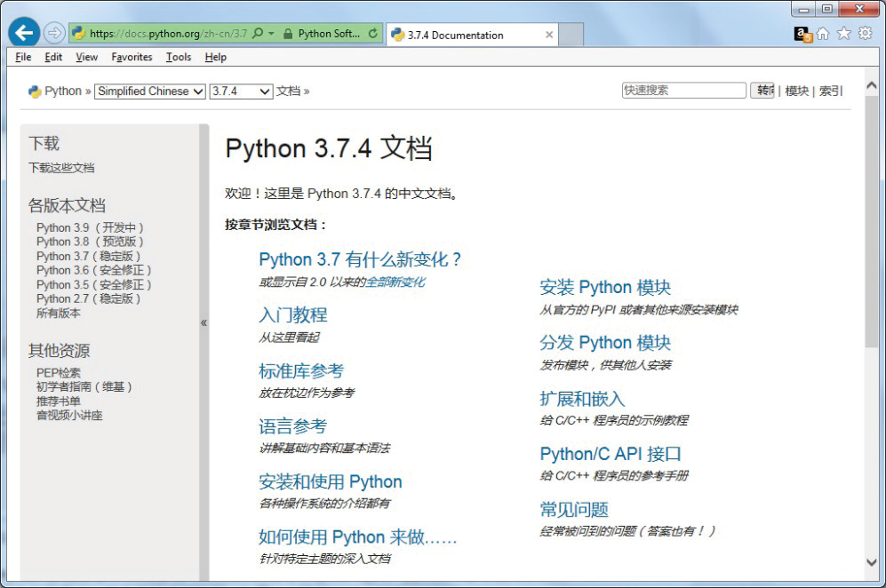The width and height of the screenshot is (886, 588).
Task: Open 推荐书单 link
Action: pos(58,401)
